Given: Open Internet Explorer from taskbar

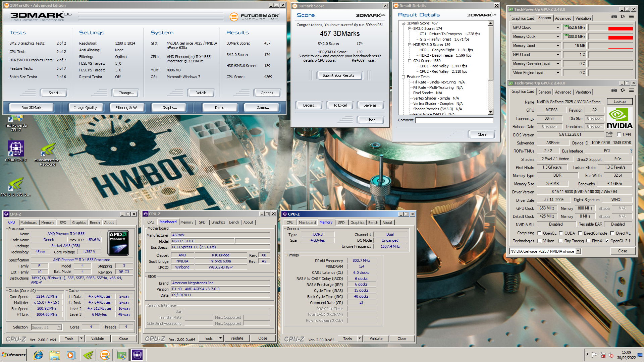Looking at the screenshot, I should (x=38, y=355).
